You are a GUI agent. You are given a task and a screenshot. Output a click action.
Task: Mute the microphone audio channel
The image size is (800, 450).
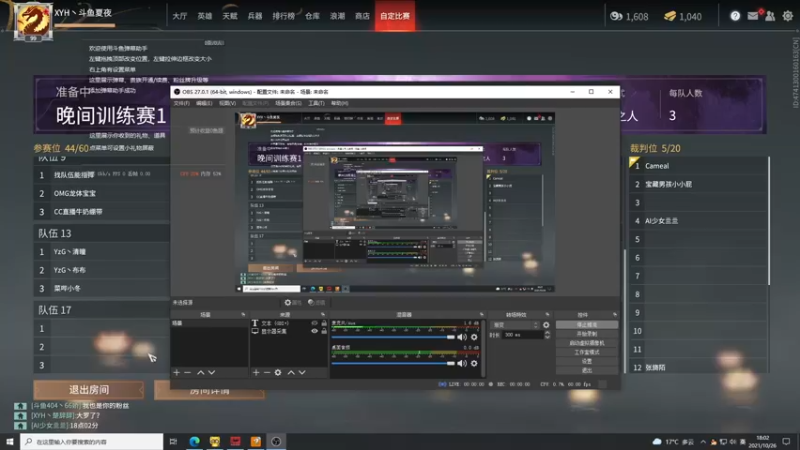click(462, 337)
